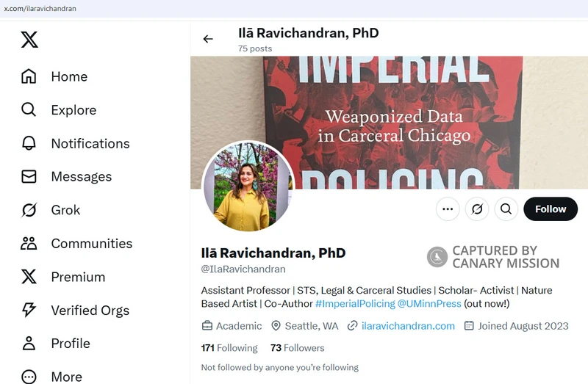The image size is (588, 384).
Task: Click the '75 posts' count text
Action: tap(255, 48)
